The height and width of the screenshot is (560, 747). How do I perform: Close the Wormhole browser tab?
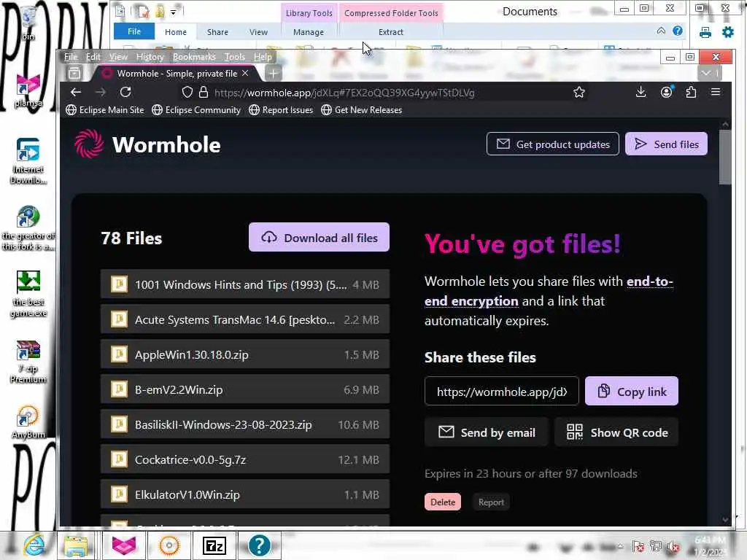245,73
